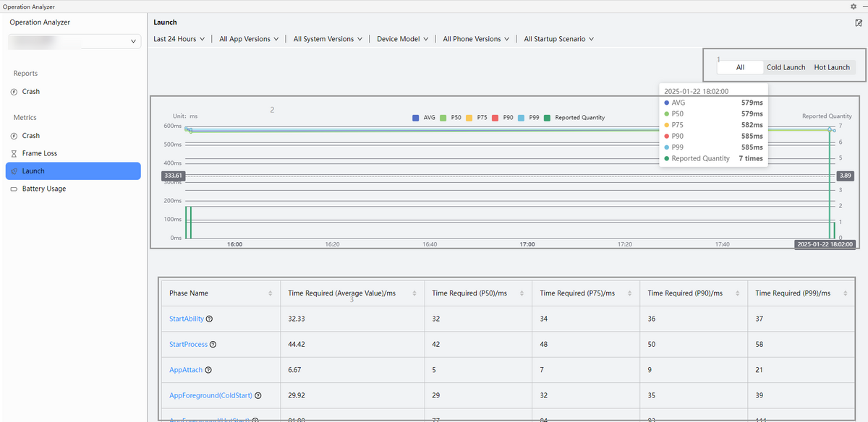This screenshot has height=422, width=868.
Task: Click help icon next to AppAttach
Action: (208, 370)
